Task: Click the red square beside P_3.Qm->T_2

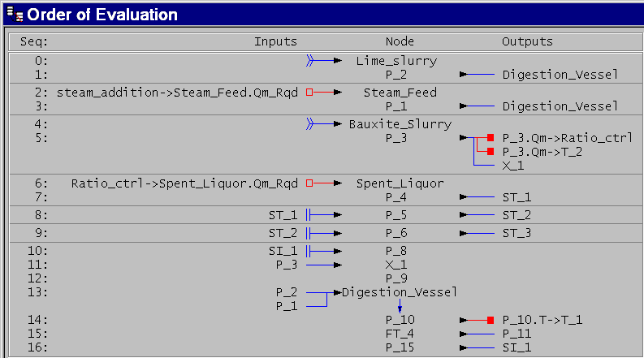Action: click(491, 152)
